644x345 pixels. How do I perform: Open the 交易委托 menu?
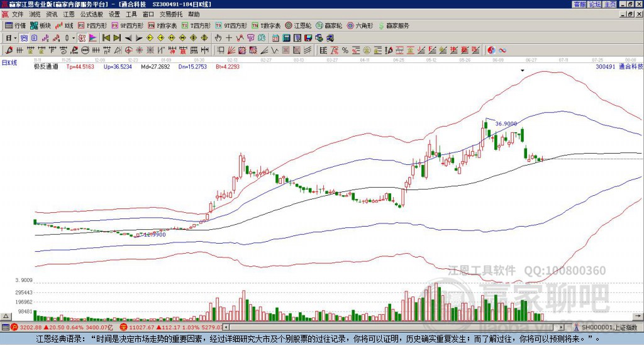click(171, 14)
